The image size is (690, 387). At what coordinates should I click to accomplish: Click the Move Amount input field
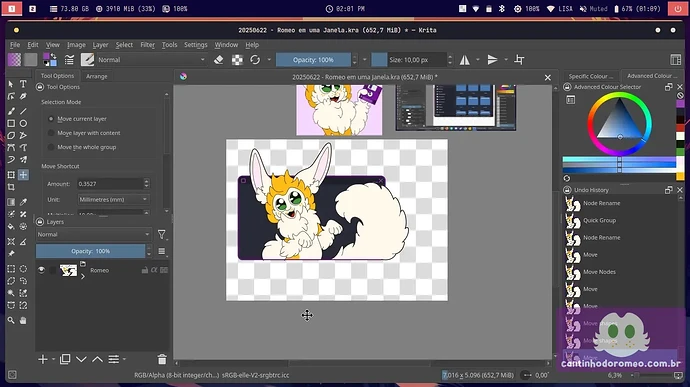click(110, 184)
